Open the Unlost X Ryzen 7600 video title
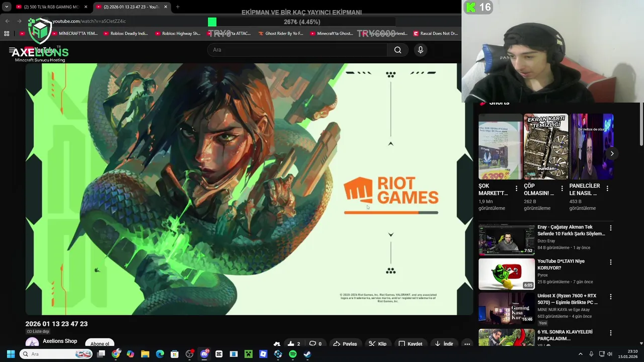Viewport: 644px width, 362px height. pyautogui.click(x=568, y=299)
